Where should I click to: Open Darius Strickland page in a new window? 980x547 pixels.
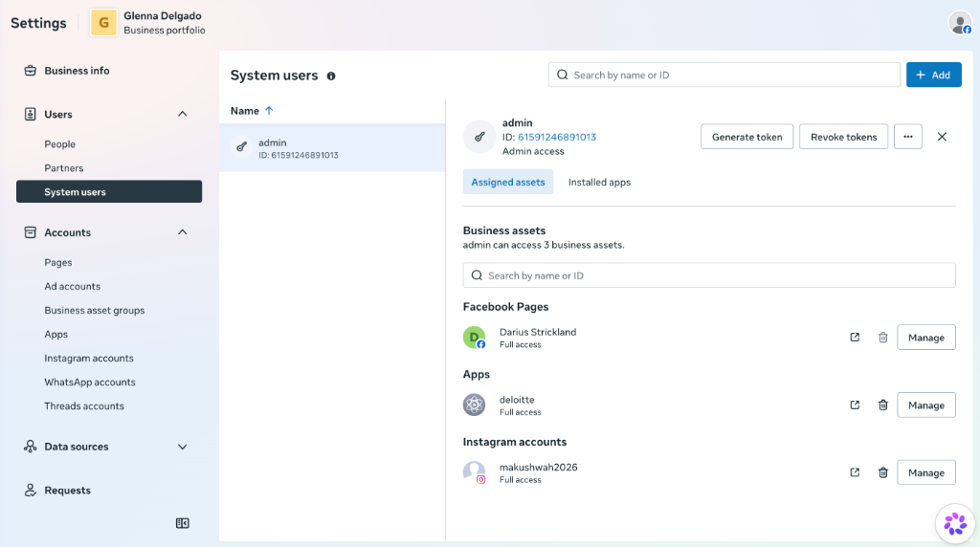[x=855, y=338]
